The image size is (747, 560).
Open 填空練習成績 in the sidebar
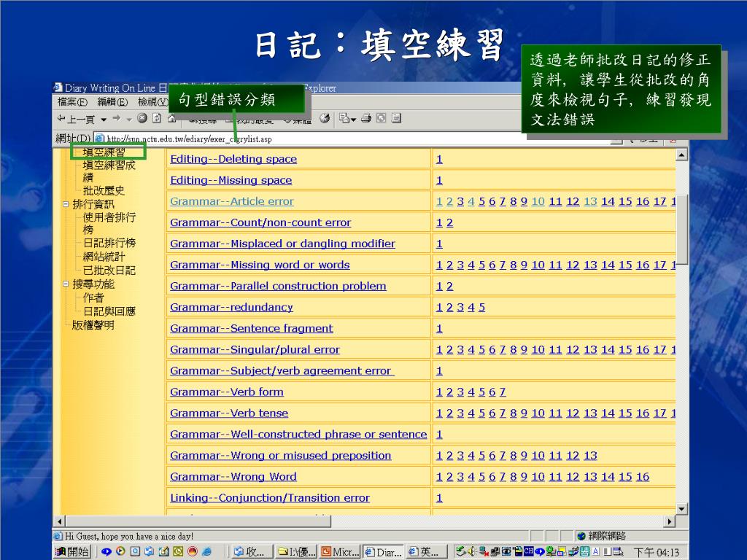point(109,171)
